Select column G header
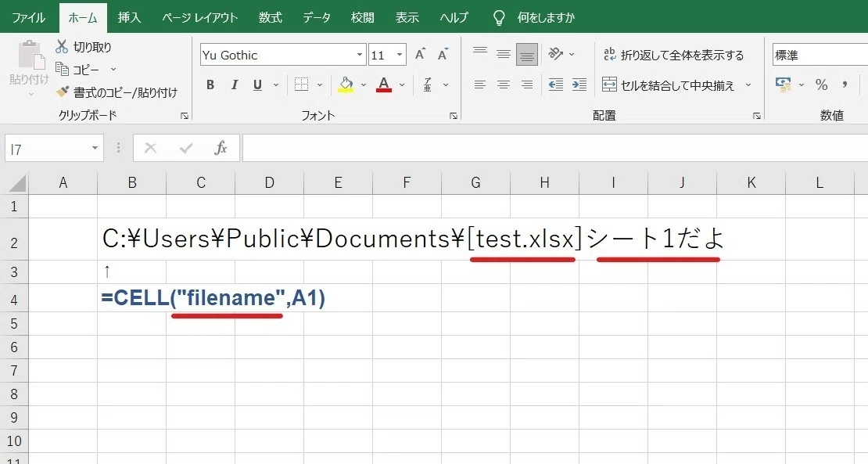 click(x=475, y=183)
